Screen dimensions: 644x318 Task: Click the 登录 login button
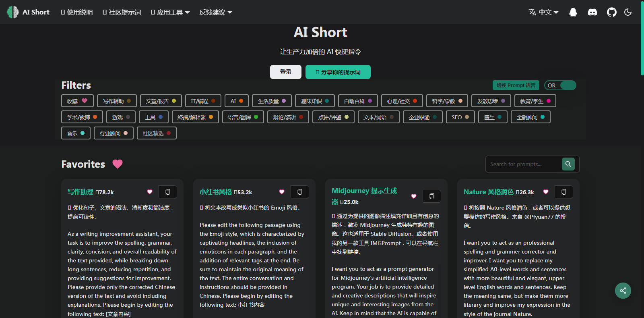[286, 72]
